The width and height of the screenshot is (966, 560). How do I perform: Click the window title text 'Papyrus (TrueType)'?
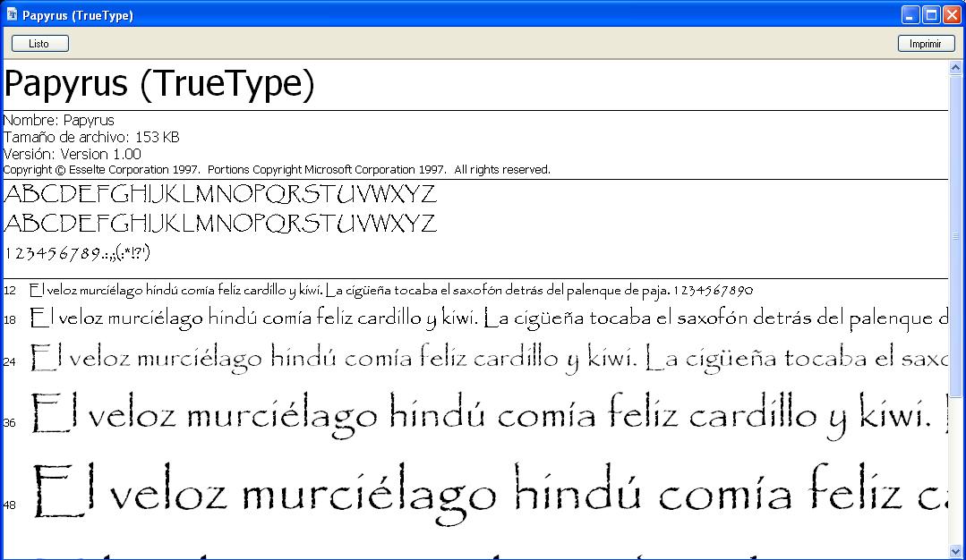[x=78, y=15]
